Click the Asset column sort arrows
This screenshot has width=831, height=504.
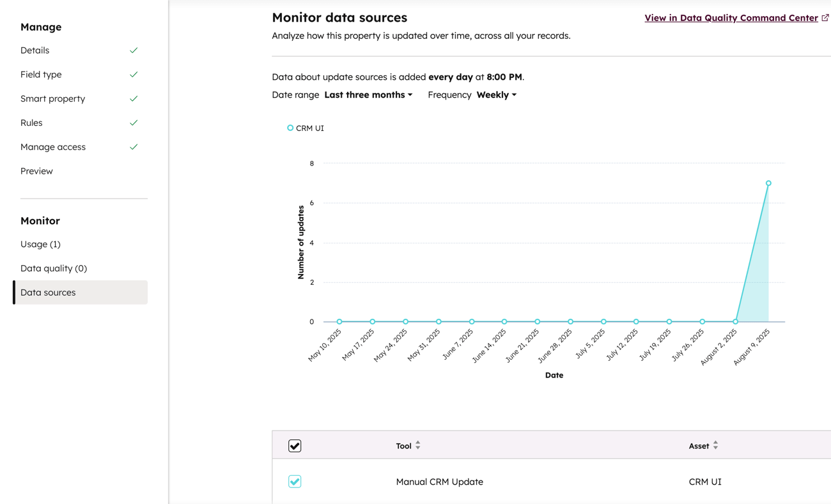click(715, 445)
